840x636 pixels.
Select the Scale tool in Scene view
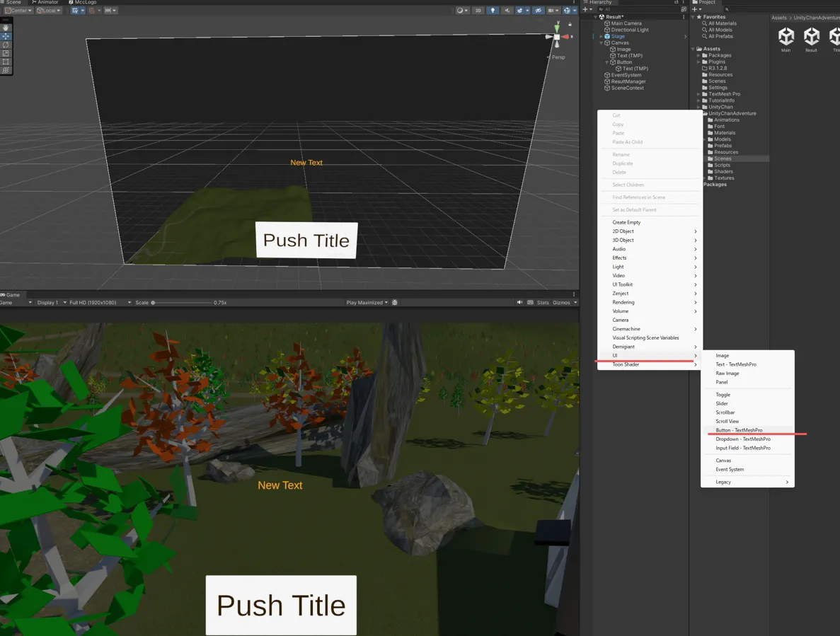click(x=6, y=53)
